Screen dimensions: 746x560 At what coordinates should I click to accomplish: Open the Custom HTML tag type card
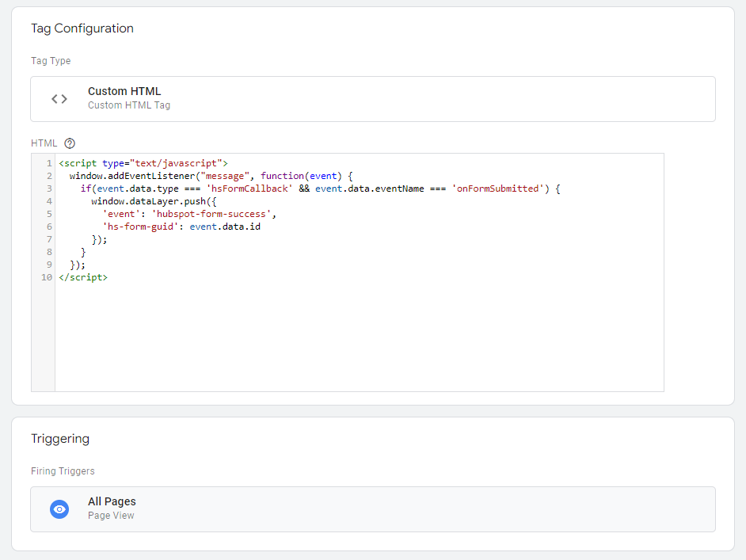coord(373,99)
